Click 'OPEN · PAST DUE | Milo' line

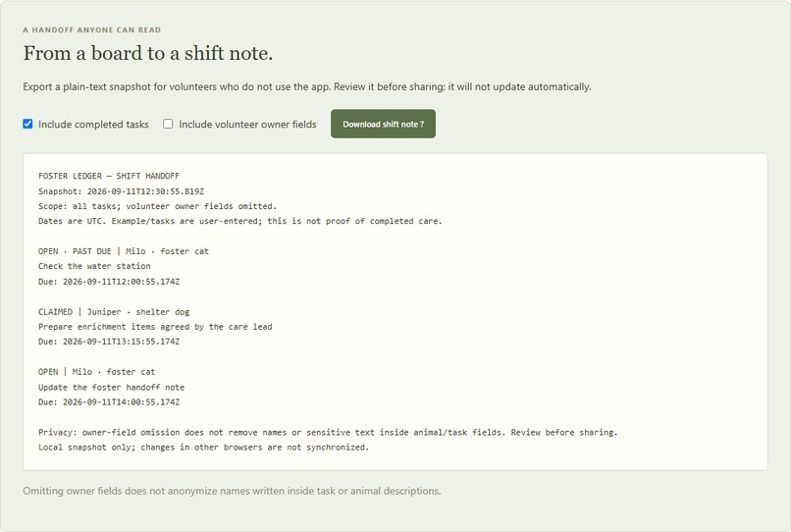tap(123, 251)
